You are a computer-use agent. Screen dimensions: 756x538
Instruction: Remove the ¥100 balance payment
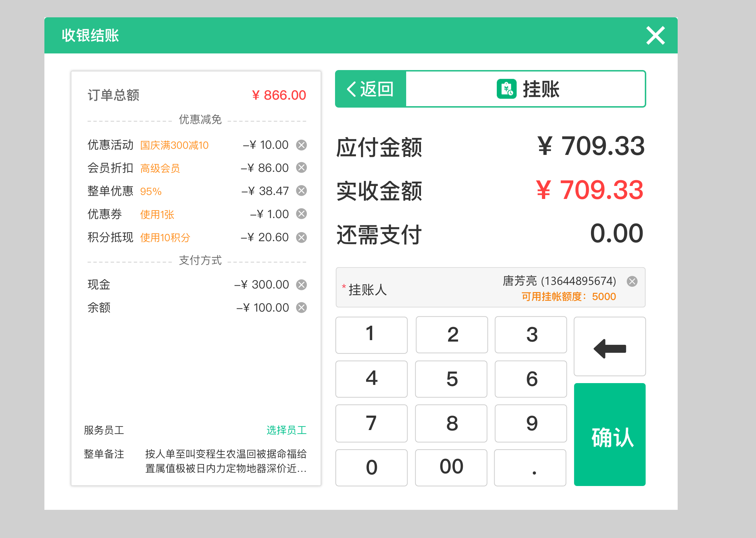click(302, 308)
